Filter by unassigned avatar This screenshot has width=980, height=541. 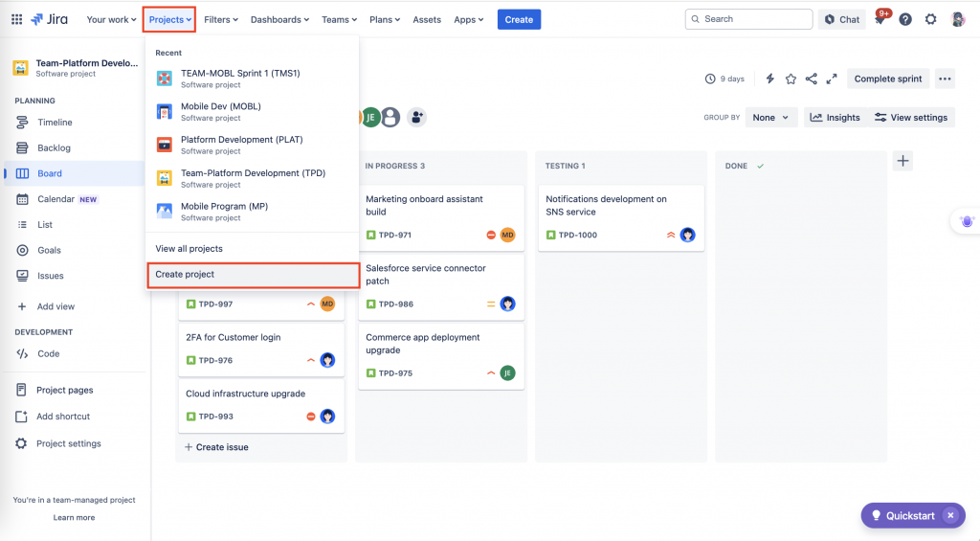(390, 117)
